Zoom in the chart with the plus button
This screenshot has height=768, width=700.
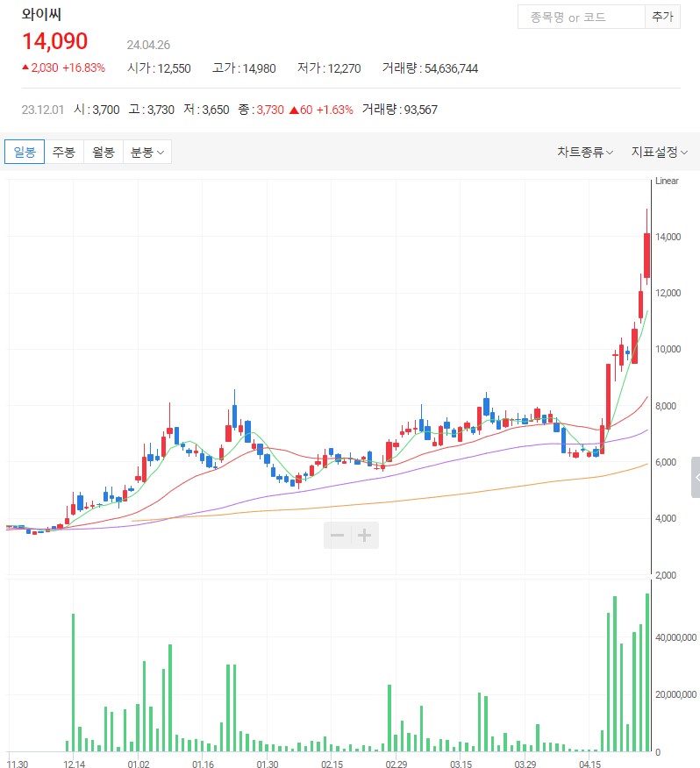[365, 535]
